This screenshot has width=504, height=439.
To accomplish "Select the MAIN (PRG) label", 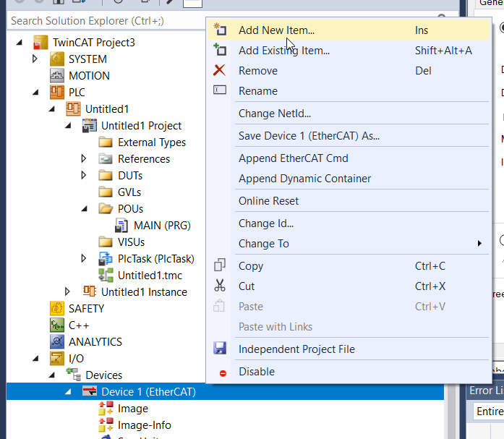I will point(162,226).
